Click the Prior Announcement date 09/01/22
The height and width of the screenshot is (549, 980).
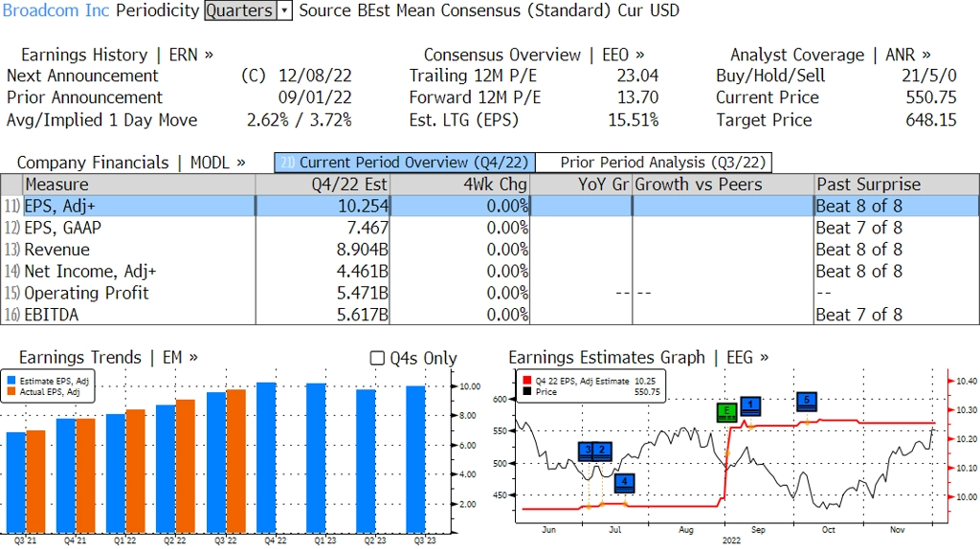(x=315, y=98)
